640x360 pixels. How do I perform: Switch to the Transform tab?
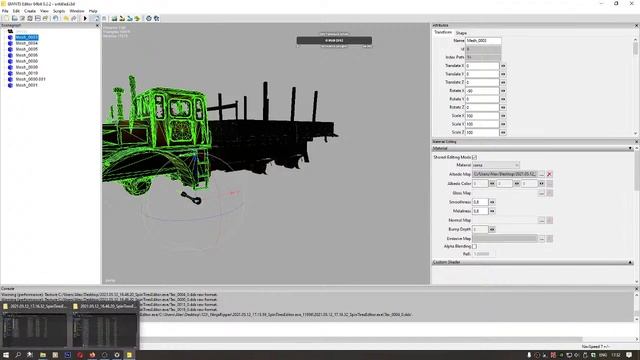pos(443,32)
